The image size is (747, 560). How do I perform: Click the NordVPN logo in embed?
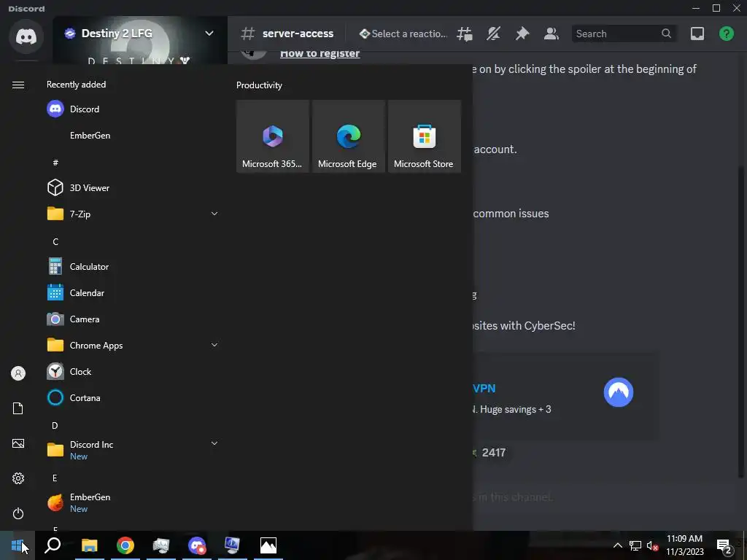point(619,392)
